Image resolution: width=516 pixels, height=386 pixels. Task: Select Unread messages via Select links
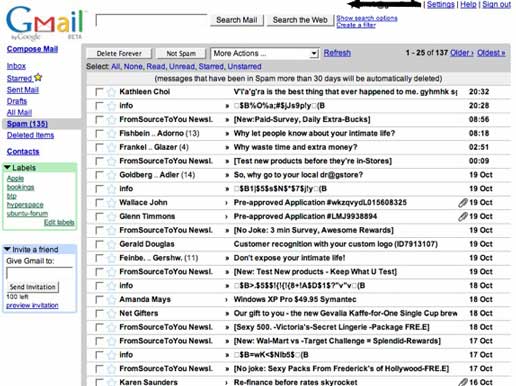tap(182, 67)
